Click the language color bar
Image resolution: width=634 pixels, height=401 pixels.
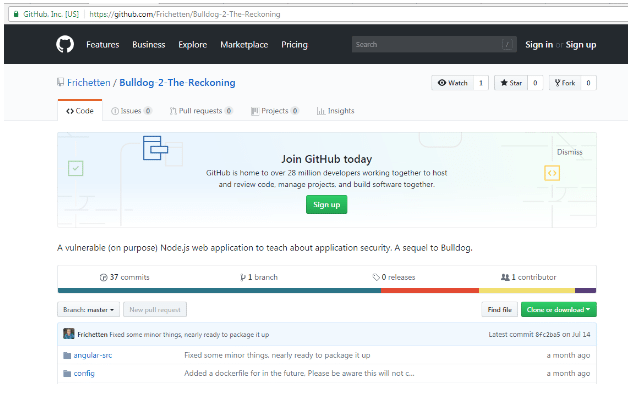point(326,291)
